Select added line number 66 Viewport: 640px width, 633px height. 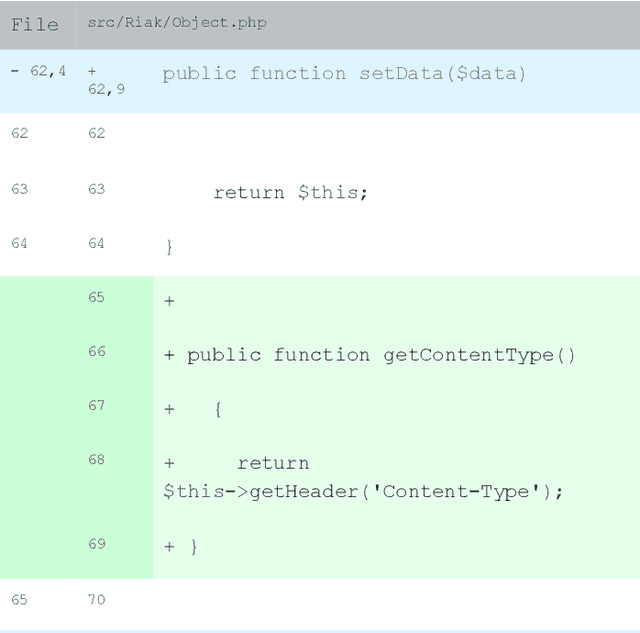96,351
